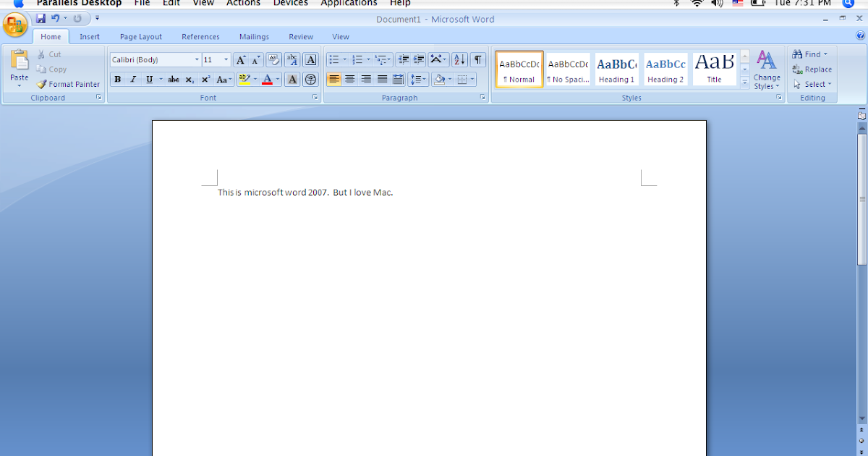The width and height of the screenshot is (868, 456).
Task: Click the enclose characters icon
Action: click(x=310, y=80)
